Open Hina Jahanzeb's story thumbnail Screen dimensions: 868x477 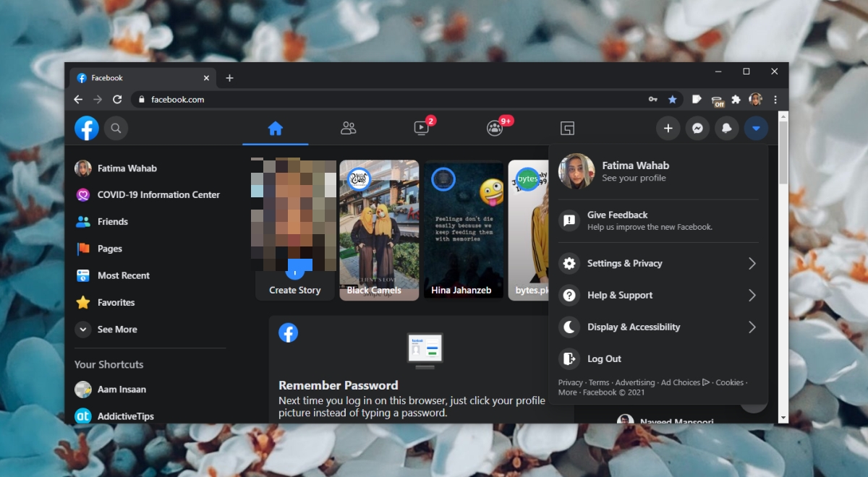pyautogui.click(x=464, y=229)
